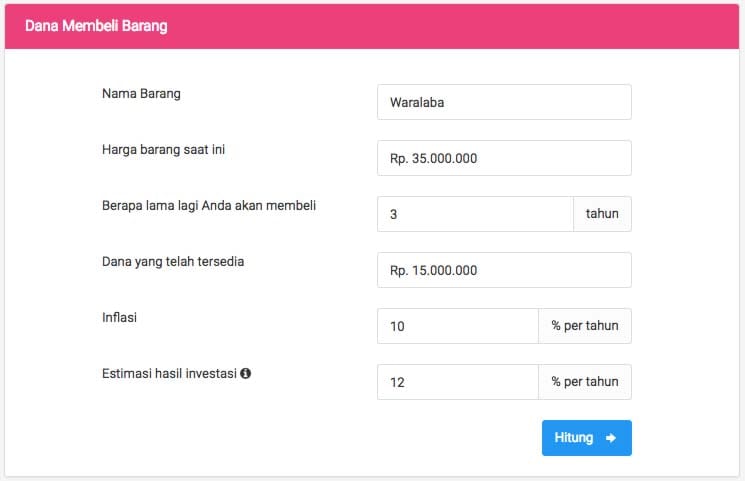Click the info icon beside Estimasi hasil investasi
This screenshot has height=481, width=745.
[245, 374]
